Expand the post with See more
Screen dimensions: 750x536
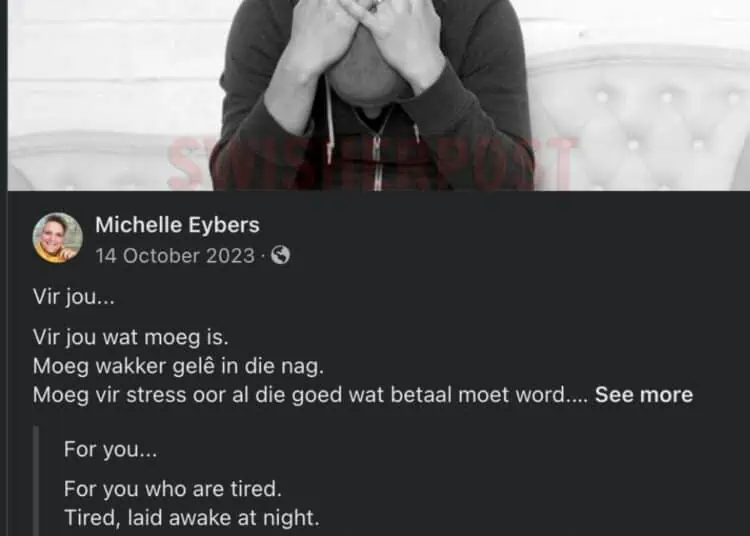click(x=644, y=395)
